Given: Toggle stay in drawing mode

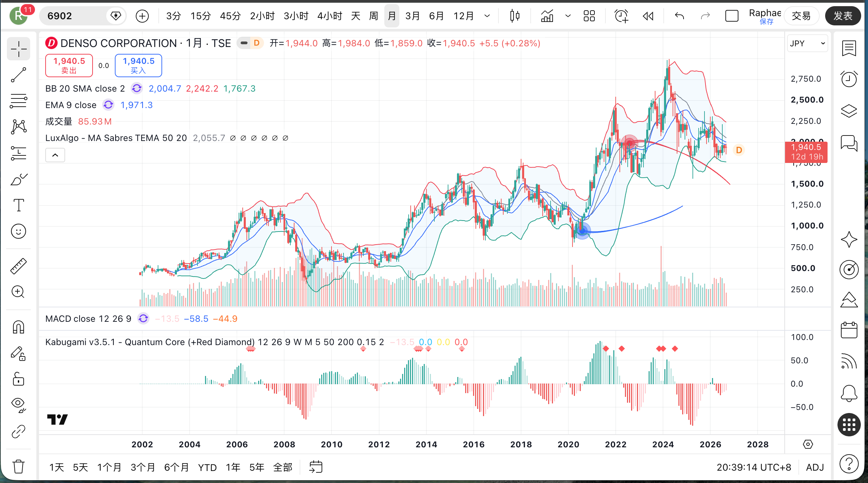Looking at the screenshot, I should (19, 353).
